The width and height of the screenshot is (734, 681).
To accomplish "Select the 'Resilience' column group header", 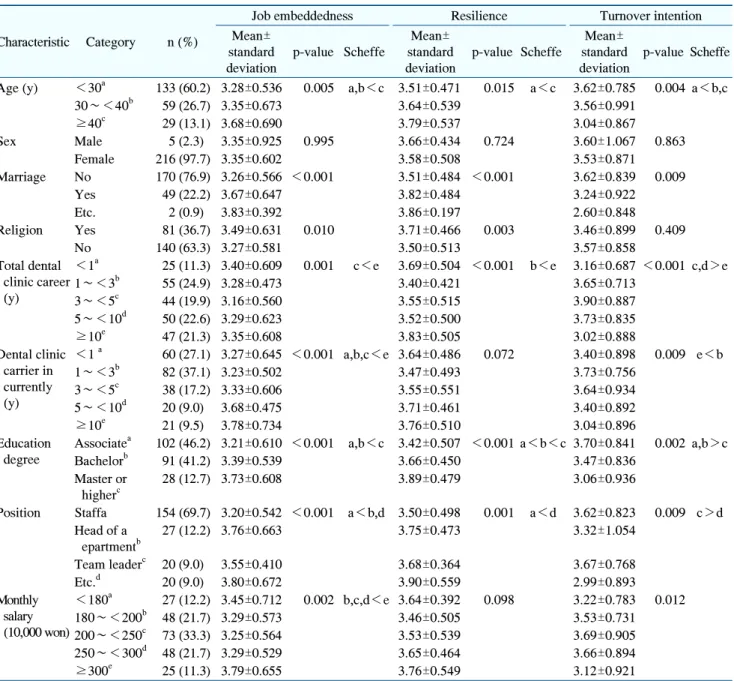I will point(479,16).
